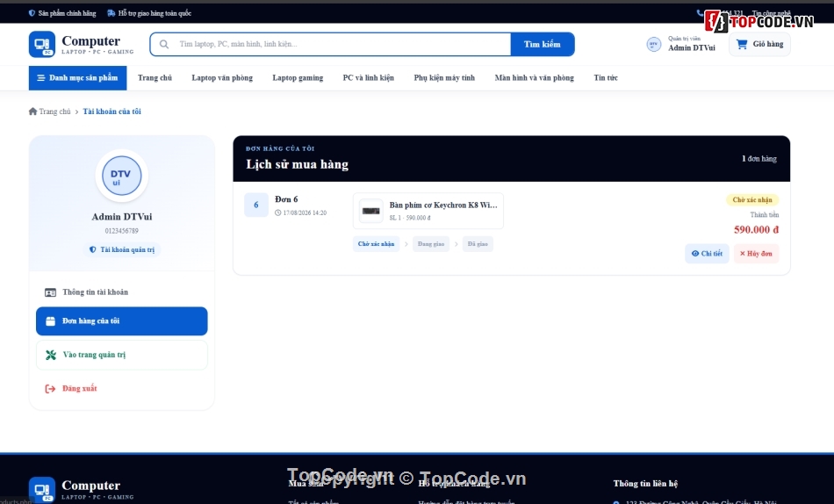The height and width of the screenshot is (504, 834).
Task: Click Vào trang quản trị link
Action: (122, 355)
